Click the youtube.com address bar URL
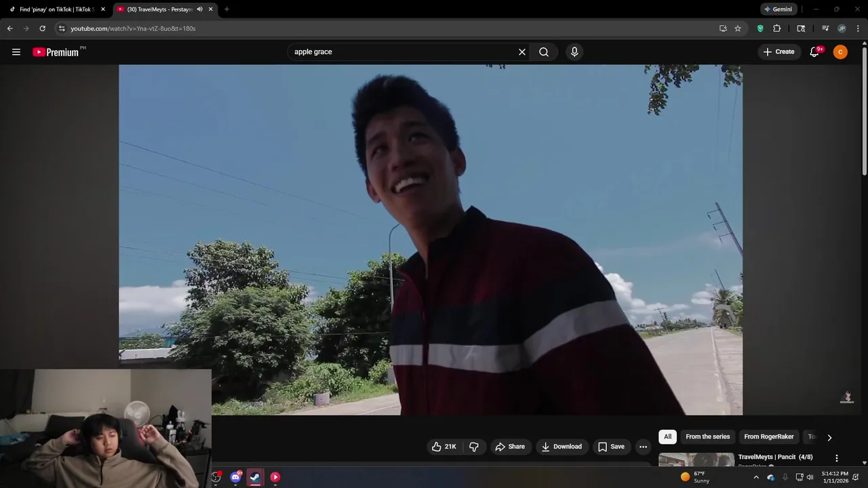The height and width of the screenshot is (488, 868). pos(133,28)
